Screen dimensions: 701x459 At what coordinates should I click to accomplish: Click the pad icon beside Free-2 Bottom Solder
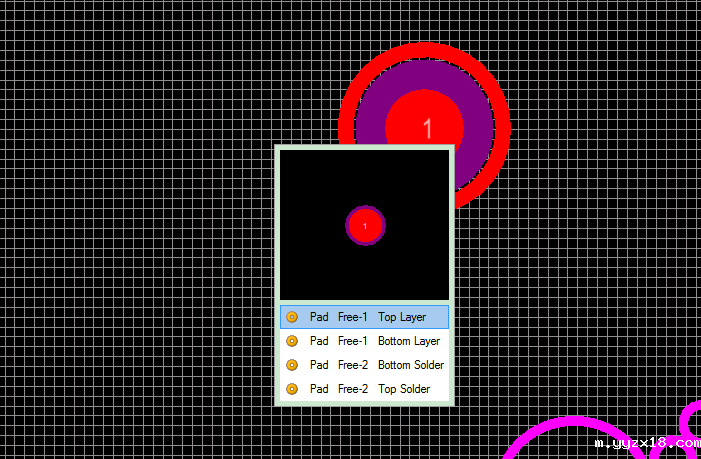click(292, 365)
